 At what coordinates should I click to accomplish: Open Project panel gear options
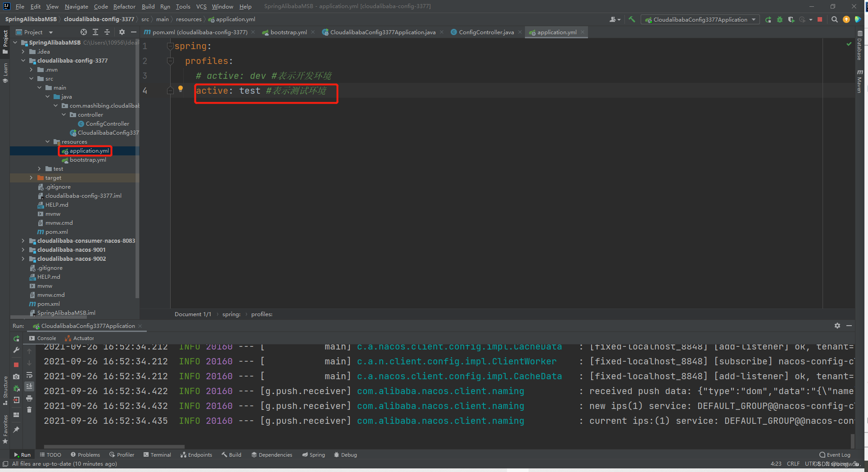pyautogui.click(x=122, y=32)
